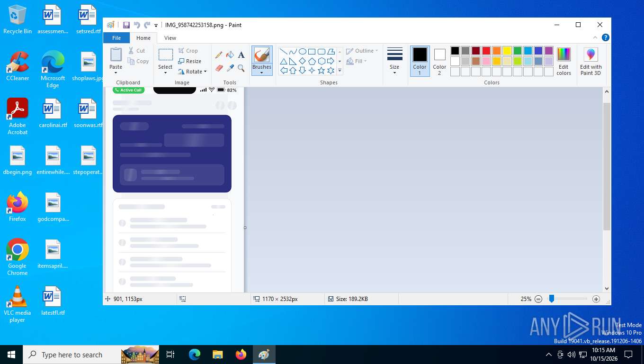The image size is (644, 364).
Task: Pick the Pentagon shape
Action: 312,61
